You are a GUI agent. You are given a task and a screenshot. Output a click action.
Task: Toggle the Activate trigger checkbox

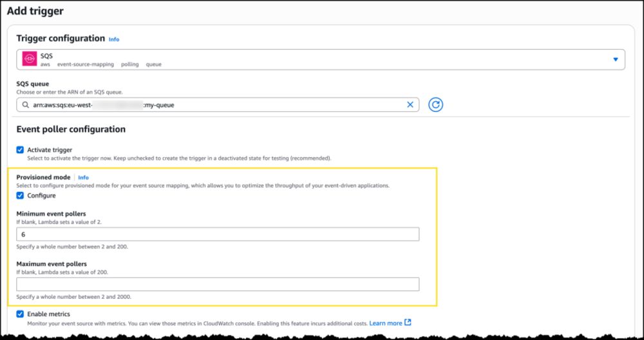pyautogui.click(x=20, y=150)
